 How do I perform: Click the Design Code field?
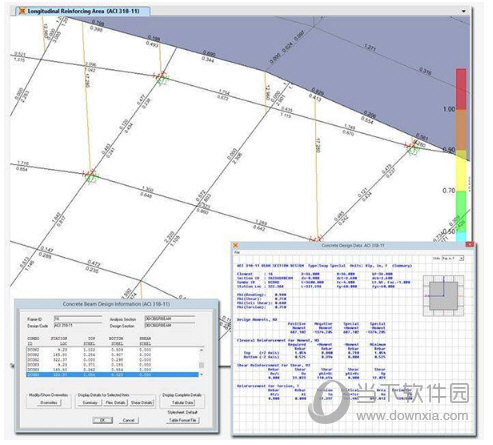(78, 325)
